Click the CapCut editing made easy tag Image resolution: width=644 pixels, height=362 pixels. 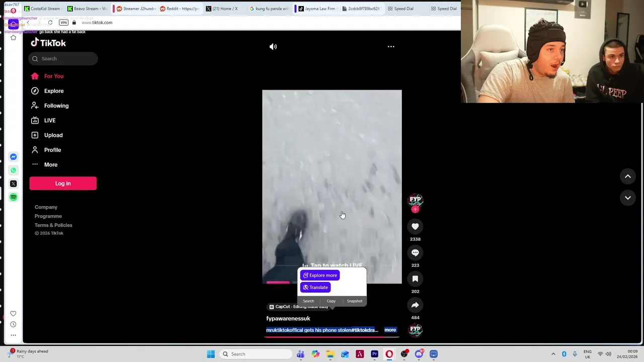(x=298, y=307)
